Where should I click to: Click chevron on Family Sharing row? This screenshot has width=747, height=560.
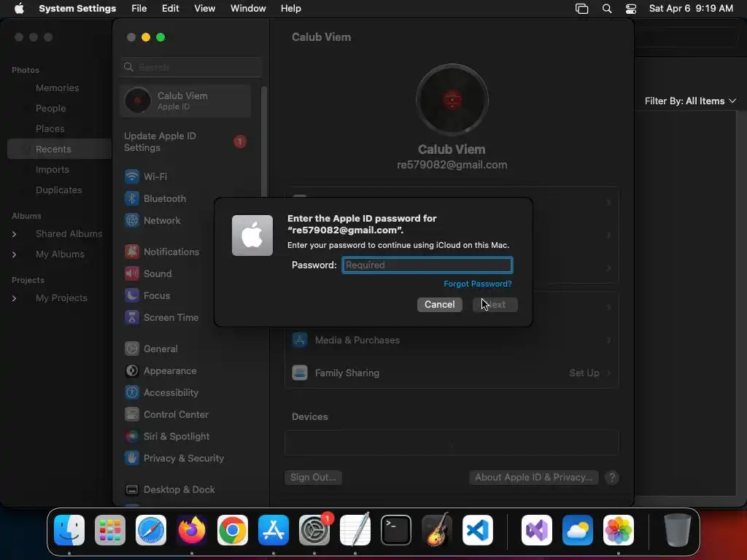pos(609,373)
